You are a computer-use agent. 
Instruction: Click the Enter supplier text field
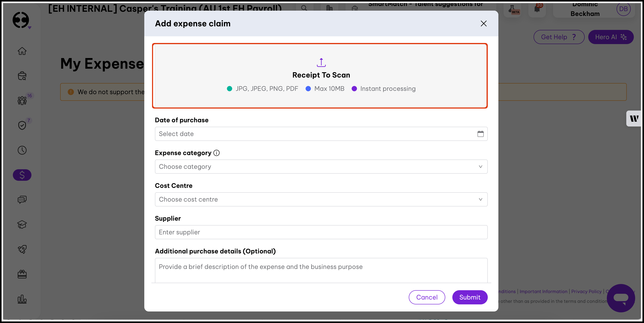[x=321, y=232]
